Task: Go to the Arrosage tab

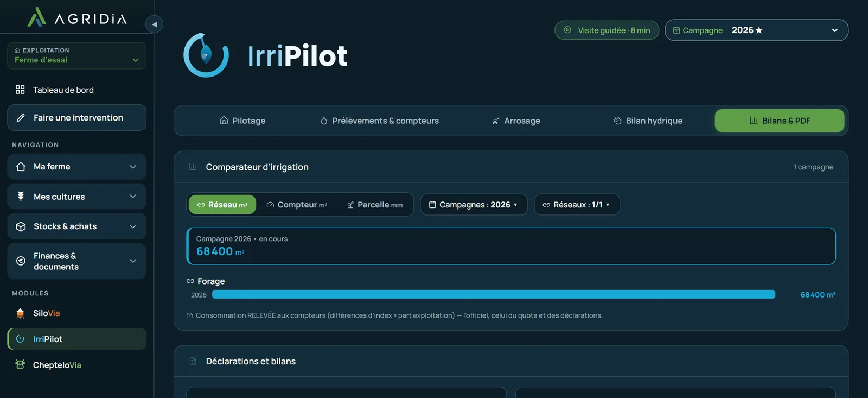Action: coord(516,121)
